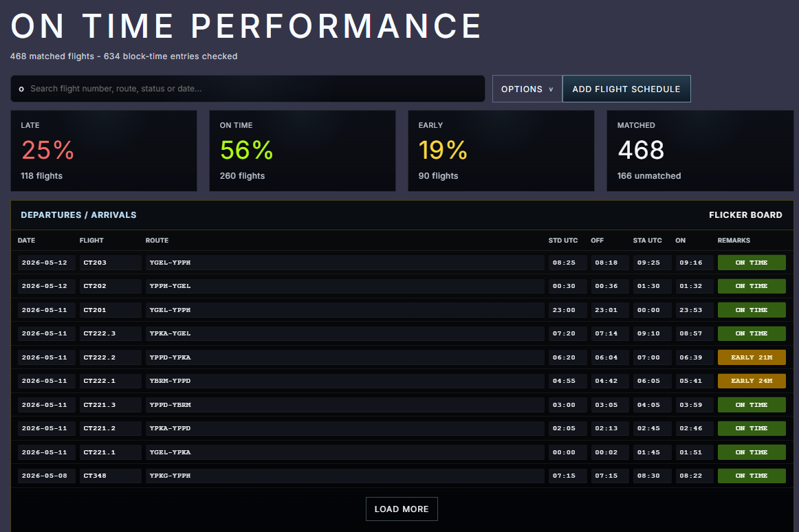Click route YPKG-YPPH
Image resolution: width=799 pixels, height=532 pixels.
[x=171, y=476]
